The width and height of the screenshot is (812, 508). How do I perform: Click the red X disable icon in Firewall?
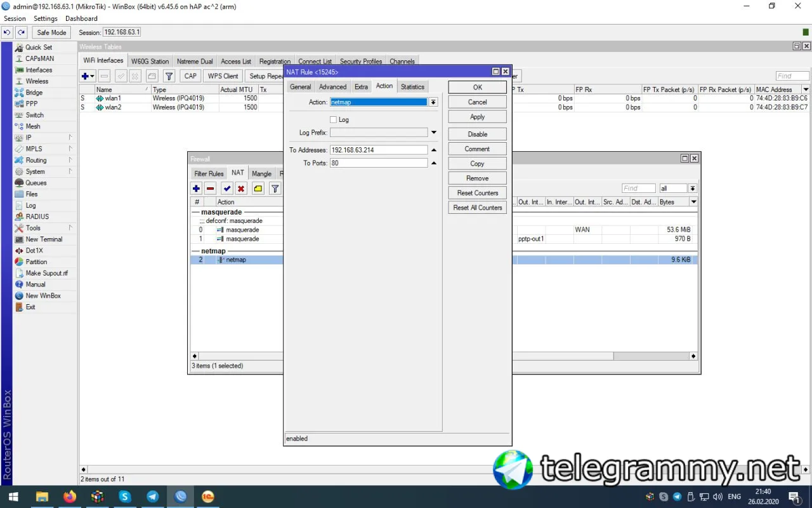(x=241, y=189)
